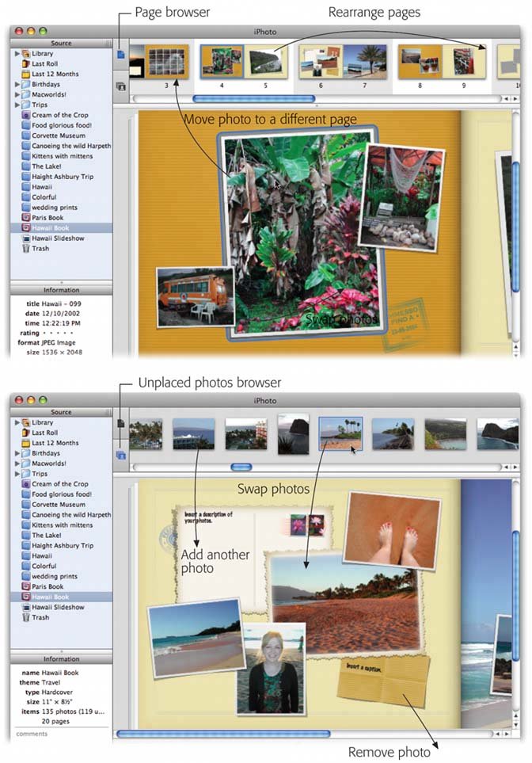
Task: Open Hawaii Slideshow in the bottom window
Action: 58,607
